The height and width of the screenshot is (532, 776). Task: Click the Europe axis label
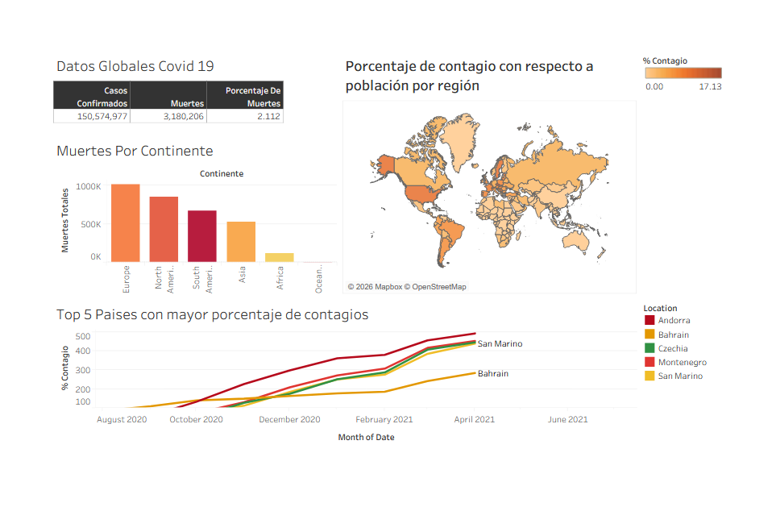click(127, 279)
